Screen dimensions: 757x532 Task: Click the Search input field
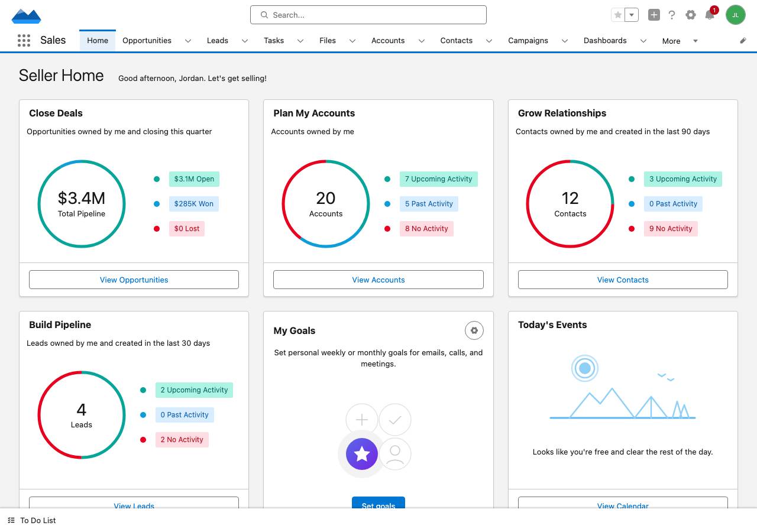368,15
